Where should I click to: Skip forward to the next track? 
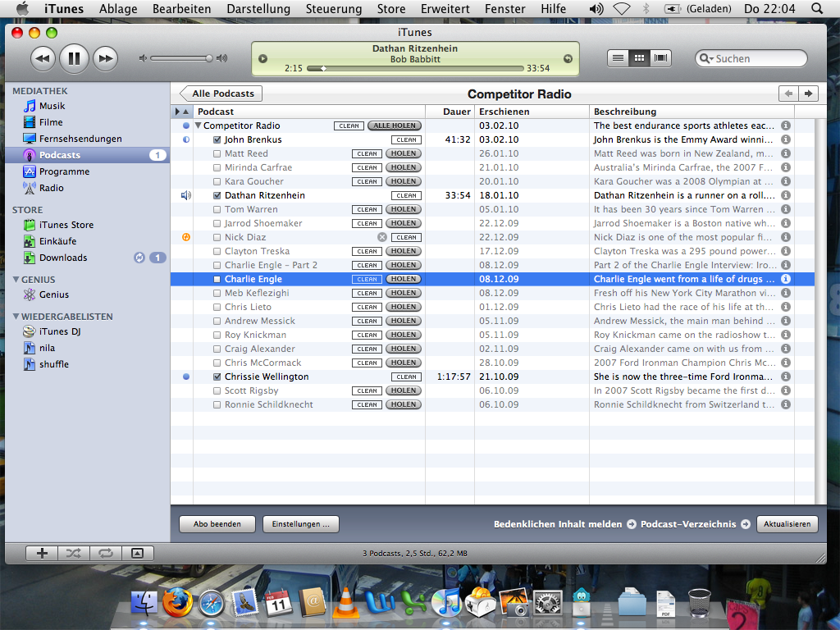(x=106, y=58)
